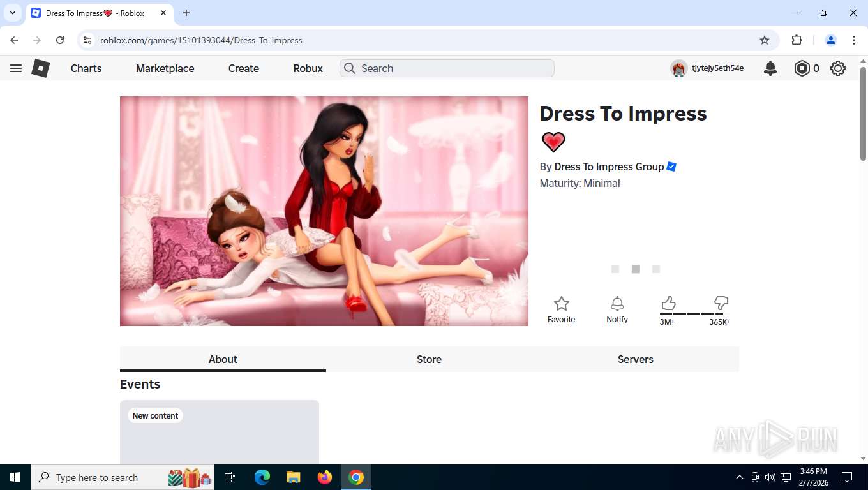Viewport: 868px width, 490px height.
Task: Select the first carousel dot
Action: pos(615,269)
